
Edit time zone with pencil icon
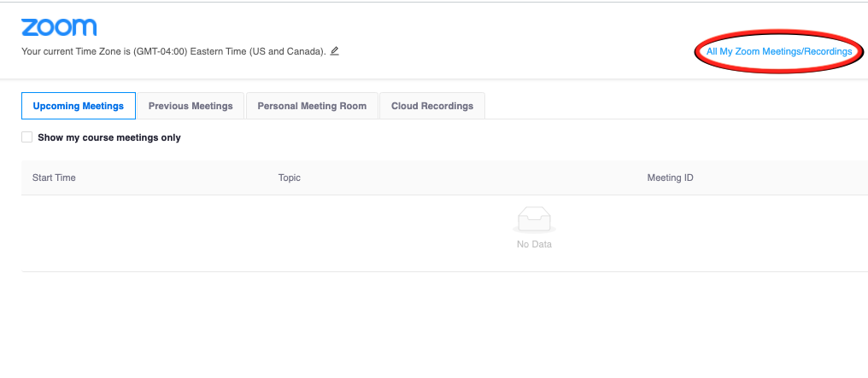334,51
